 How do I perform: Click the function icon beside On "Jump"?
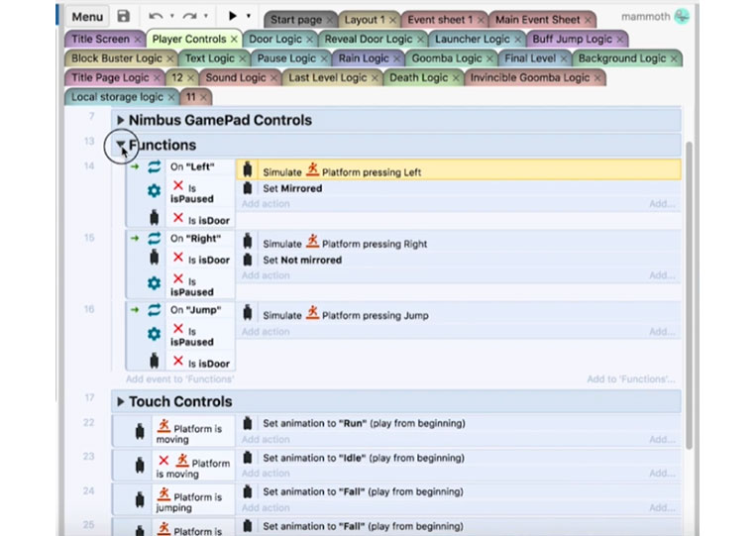(x=154, y=310)
